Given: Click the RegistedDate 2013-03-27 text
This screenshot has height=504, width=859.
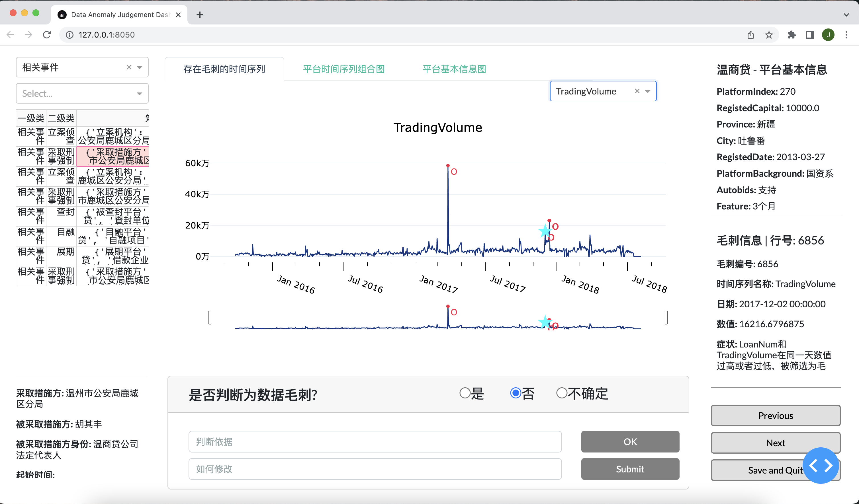Looking at the screenshot, I should tap(770, 157).
